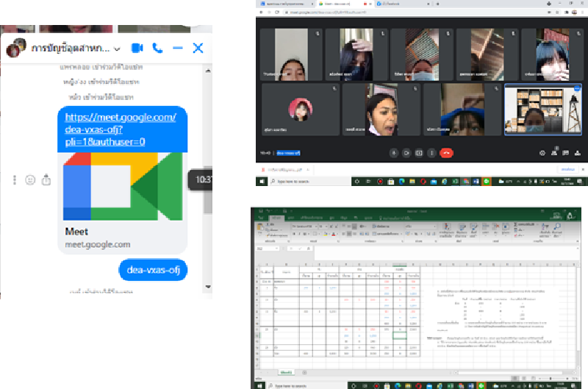Share the Meet link message

[46, 179]
